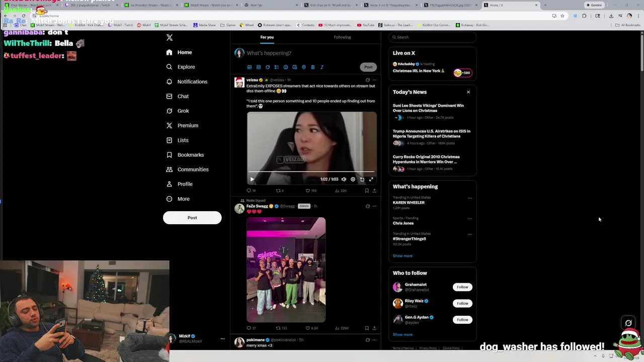Open more options on FaZe Swagg post
The image size is (644, 362).
[x=374, y=206]
